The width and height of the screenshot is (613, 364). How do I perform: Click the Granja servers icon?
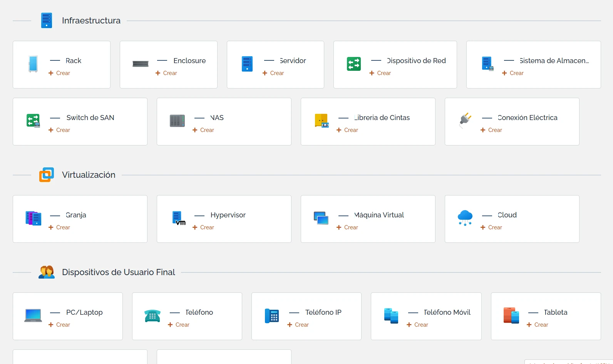tap(33, 218)
